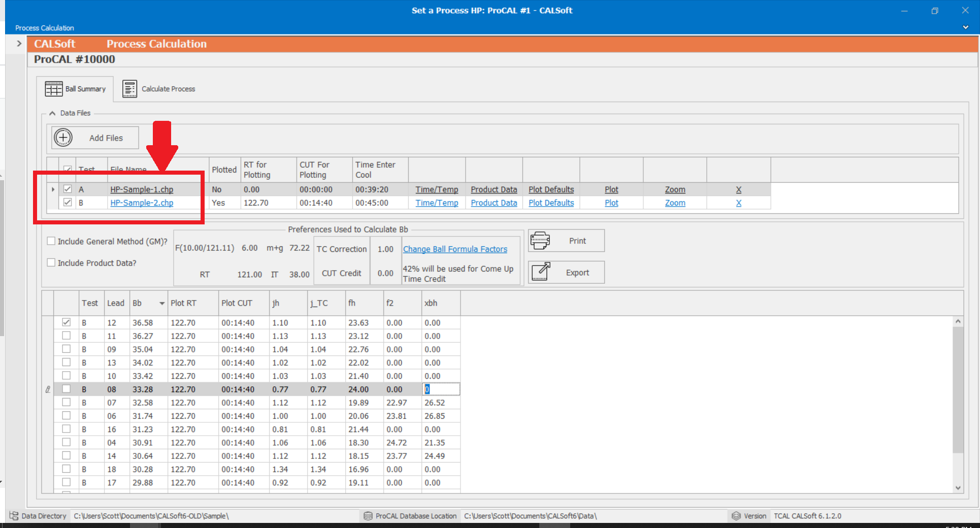
Task: Click the results table vertical scrollbar thumb
Action: point(958,389)
